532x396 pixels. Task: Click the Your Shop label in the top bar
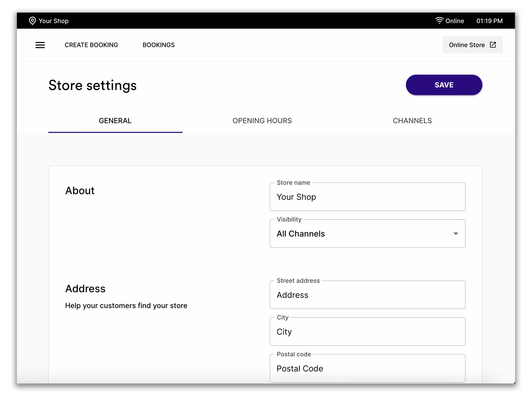click(54, 21)
